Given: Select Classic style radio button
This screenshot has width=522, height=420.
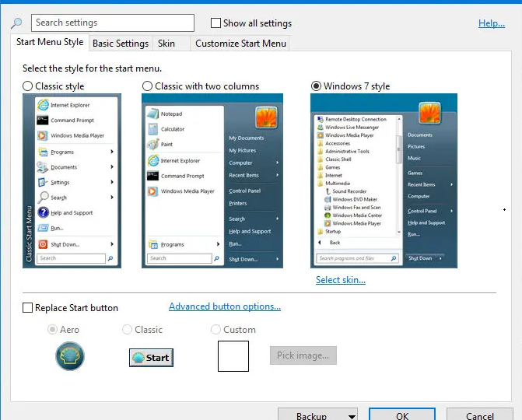Looking at the screenshot, I should pyautogui.click(x=27, y=86).
